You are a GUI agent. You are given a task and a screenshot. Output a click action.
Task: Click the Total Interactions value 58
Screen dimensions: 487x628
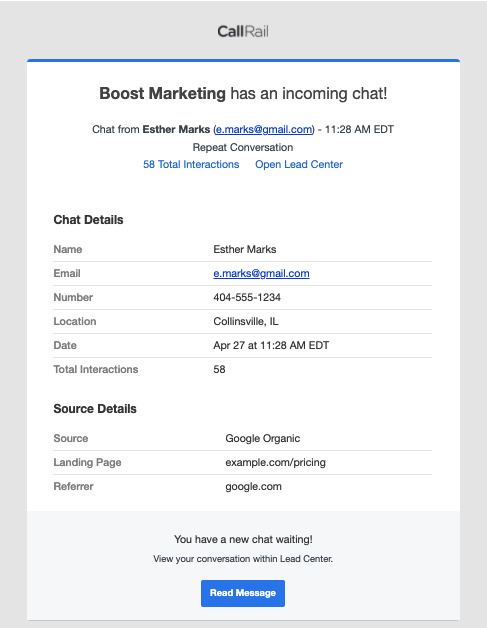(x=219, y=370)
